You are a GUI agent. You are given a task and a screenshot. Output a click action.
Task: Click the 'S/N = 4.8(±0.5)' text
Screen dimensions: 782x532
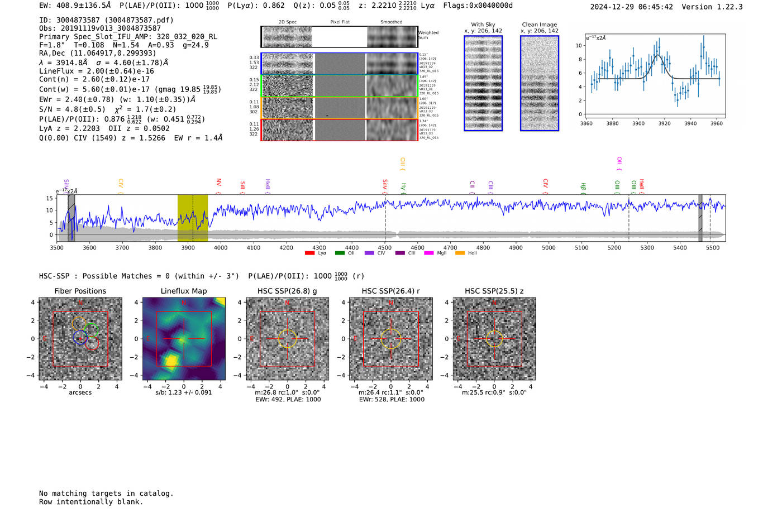(72, 109)
